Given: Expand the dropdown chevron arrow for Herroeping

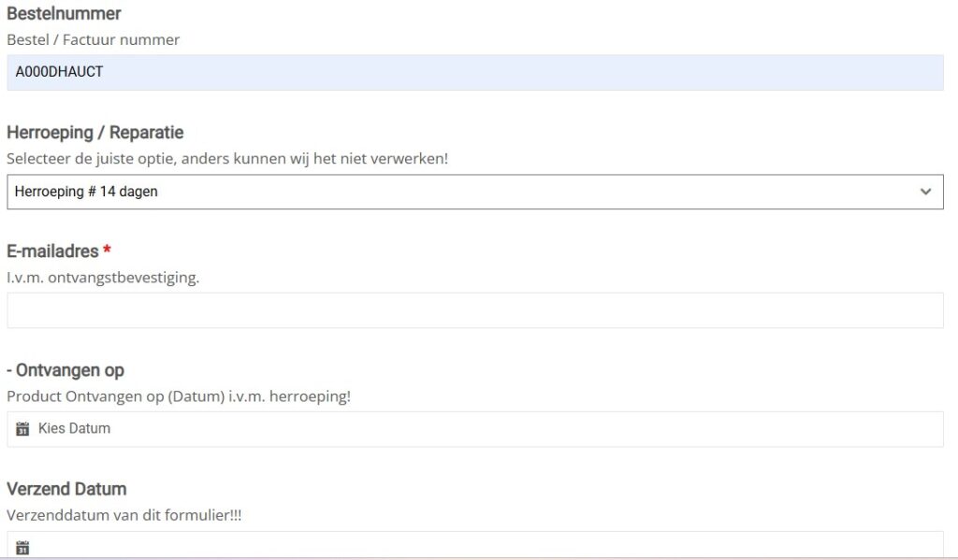Looking at the screenshot, I should click(925, 192).
